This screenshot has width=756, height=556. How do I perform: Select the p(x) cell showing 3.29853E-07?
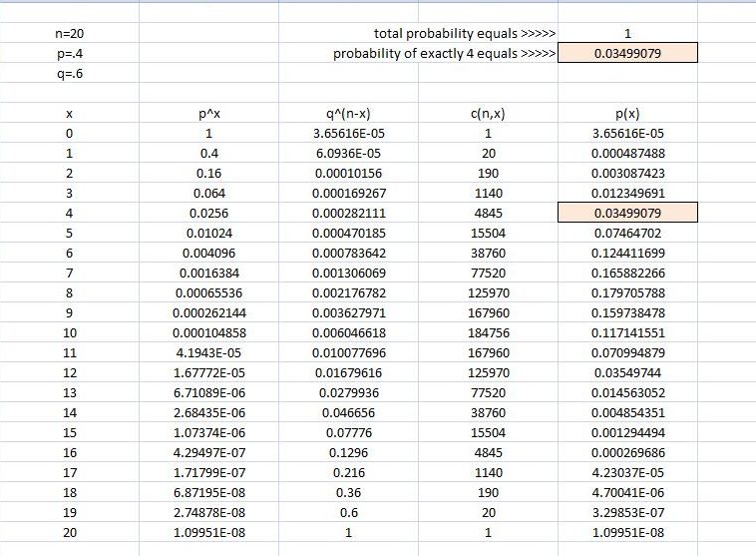pos(627,512)
